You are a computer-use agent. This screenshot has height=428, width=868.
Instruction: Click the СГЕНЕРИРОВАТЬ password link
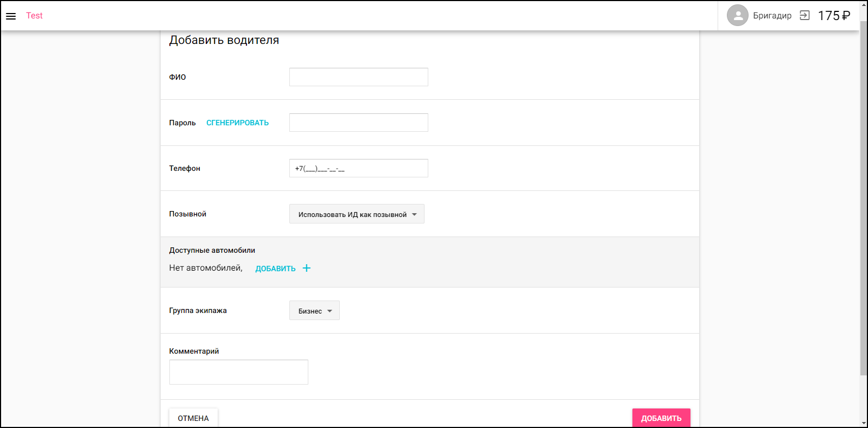(237, 123)
